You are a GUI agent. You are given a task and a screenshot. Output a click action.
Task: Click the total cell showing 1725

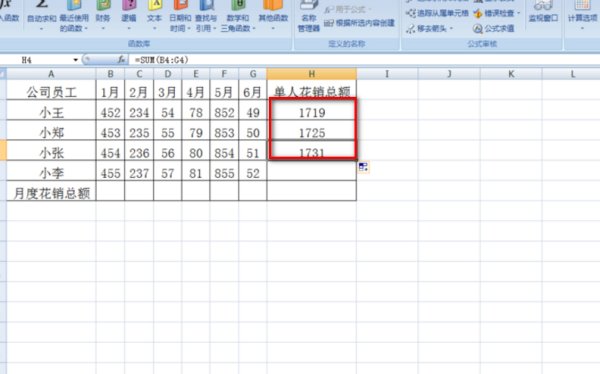(312, 131)
